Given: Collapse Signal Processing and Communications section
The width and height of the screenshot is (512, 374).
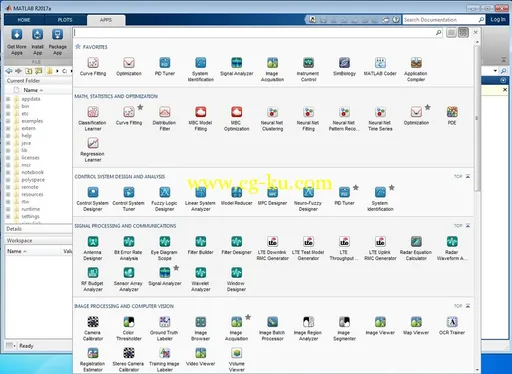Looking at the screenshot, I should tap(468, 226).
